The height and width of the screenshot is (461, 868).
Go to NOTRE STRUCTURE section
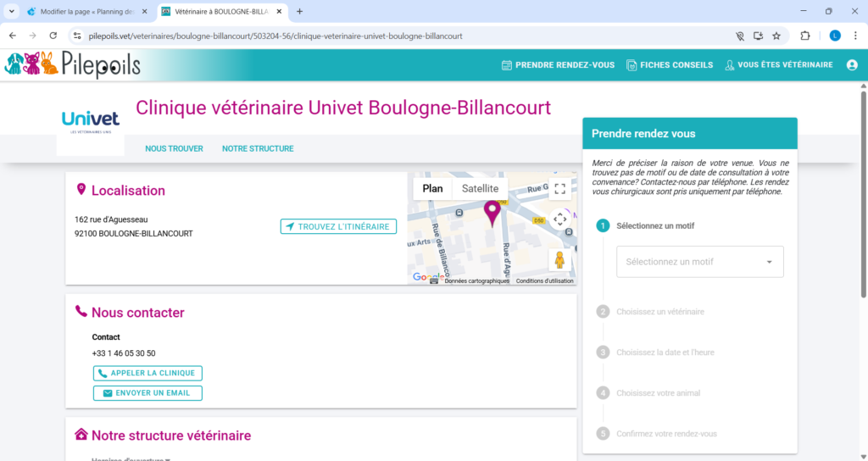pyautogui.click(x=258, y=148)
